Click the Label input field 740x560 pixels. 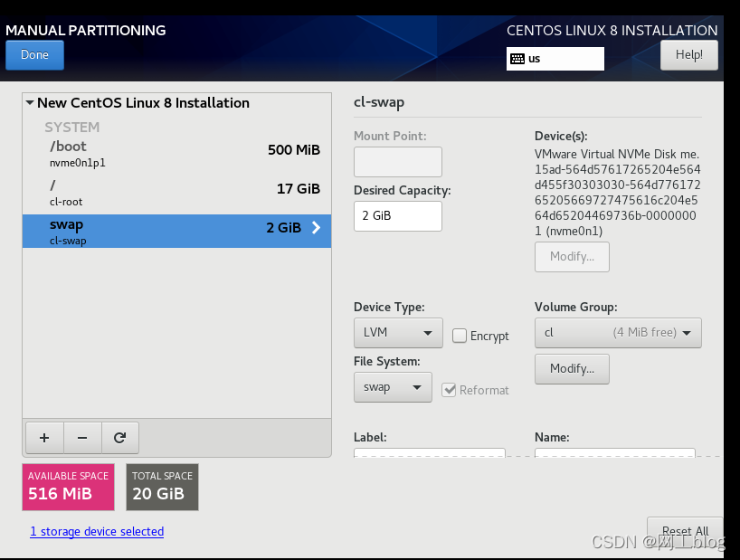(430, 453)
